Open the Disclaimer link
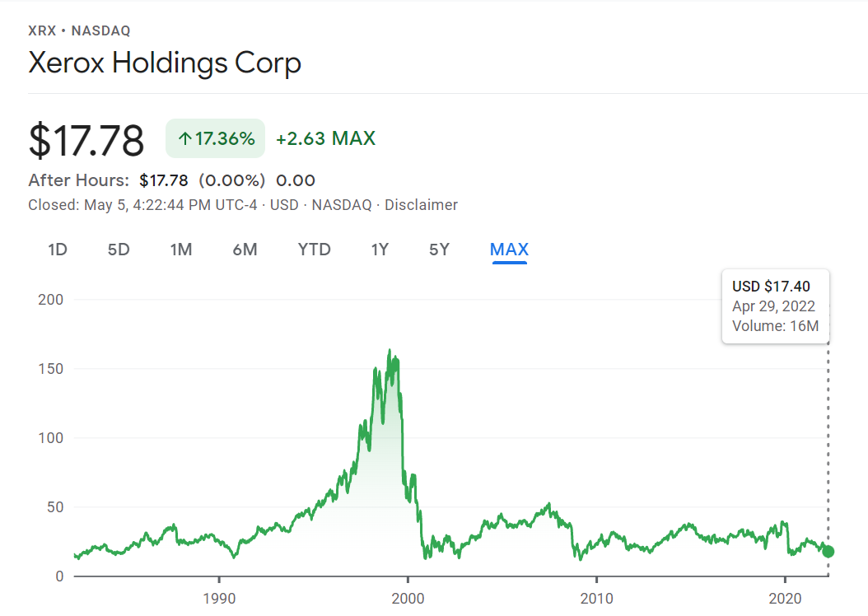Image resolution: width=868 pixels, height=616 pixels. [x=421, y=205]
